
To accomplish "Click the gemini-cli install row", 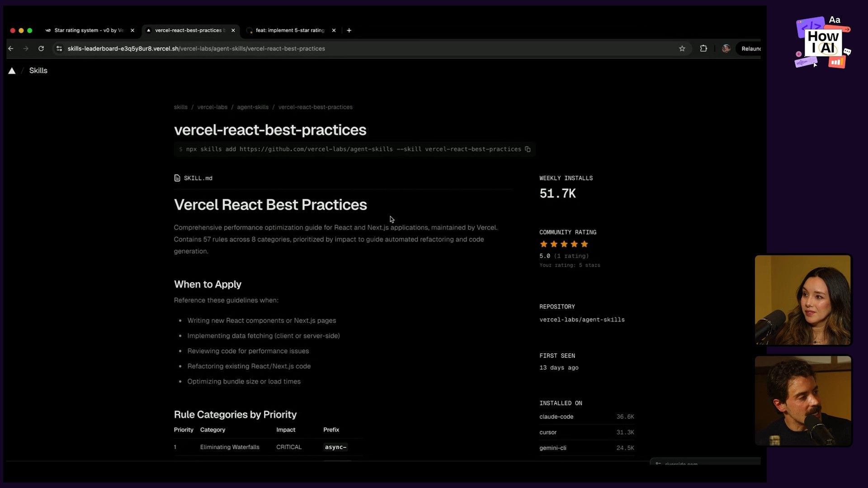I will [587, 448].
